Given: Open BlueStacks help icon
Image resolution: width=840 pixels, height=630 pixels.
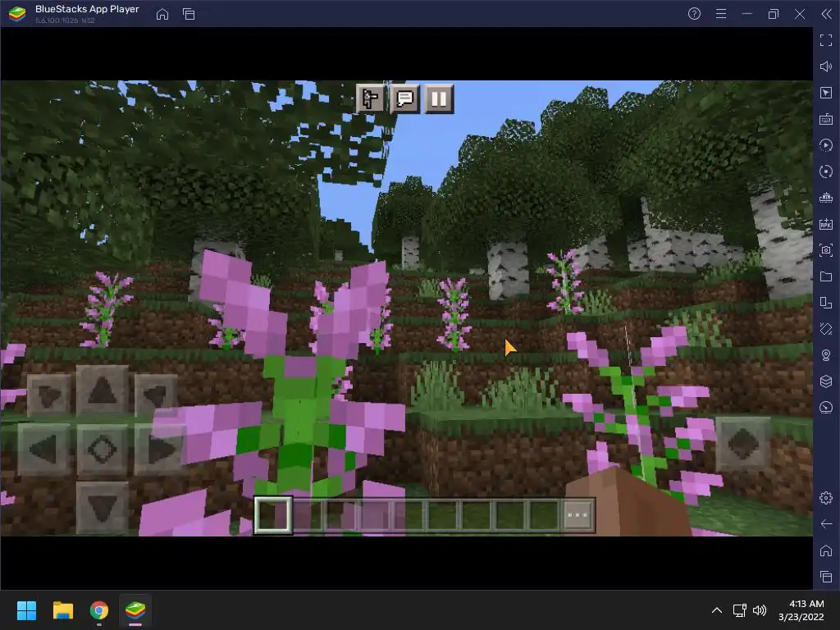Looking at the screenshot, I should 694,14.
